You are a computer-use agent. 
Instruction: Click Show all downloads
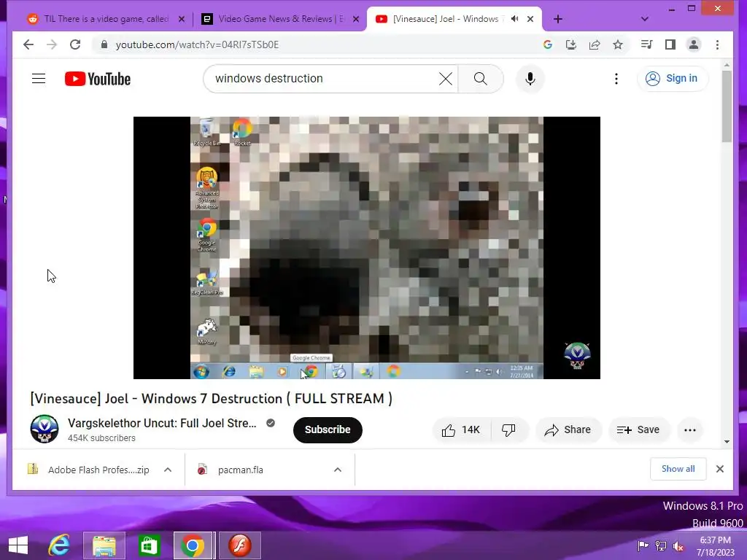(678, 469)
